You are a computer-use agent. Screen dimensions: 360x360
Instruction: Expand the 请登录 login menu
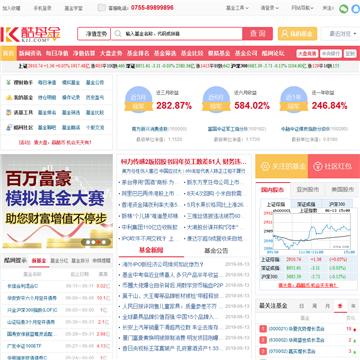click(269, 8)
